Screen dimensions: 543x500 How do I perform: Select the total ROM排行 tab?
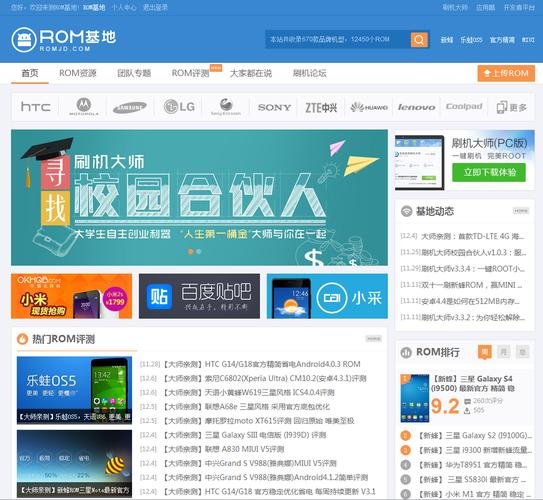(523, 352)
